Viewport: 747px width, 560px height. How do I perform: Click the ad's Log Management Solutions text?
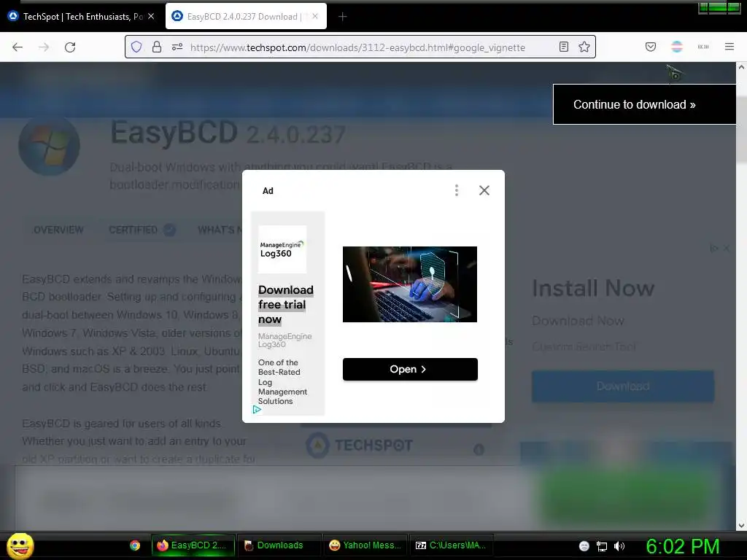(x=282, y=382)
